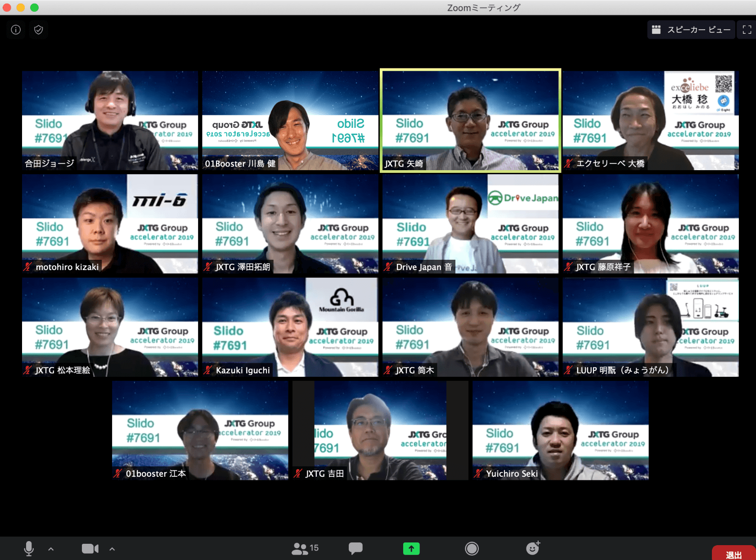756x560 pixels.
Task: Close the Zoom window with red button
Action: [x=7, y=7]
